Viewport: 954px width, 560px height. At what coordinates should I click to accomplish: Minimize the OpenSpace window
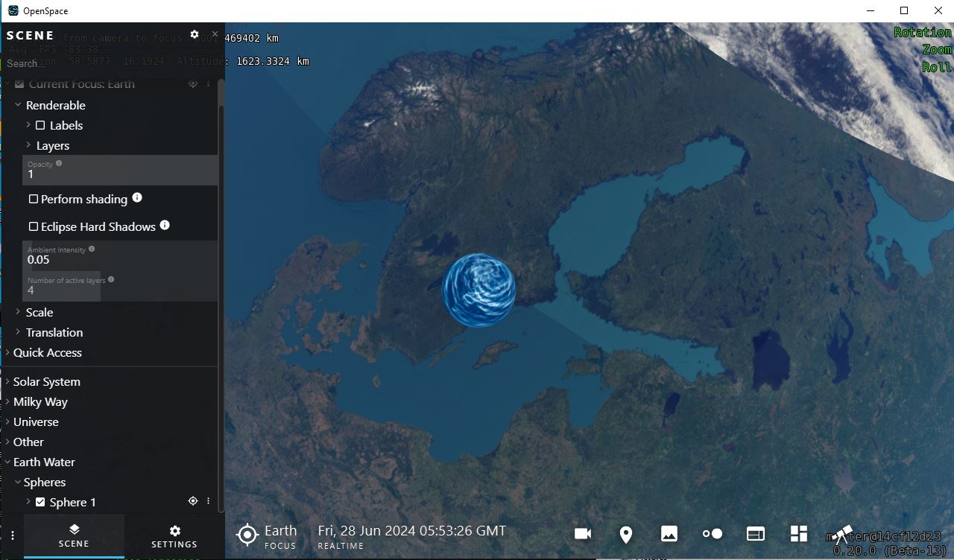870,10
